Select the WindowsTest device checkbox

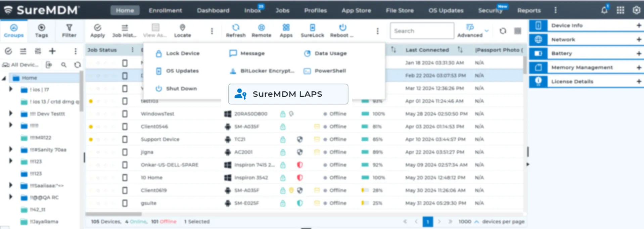[125, 114]
